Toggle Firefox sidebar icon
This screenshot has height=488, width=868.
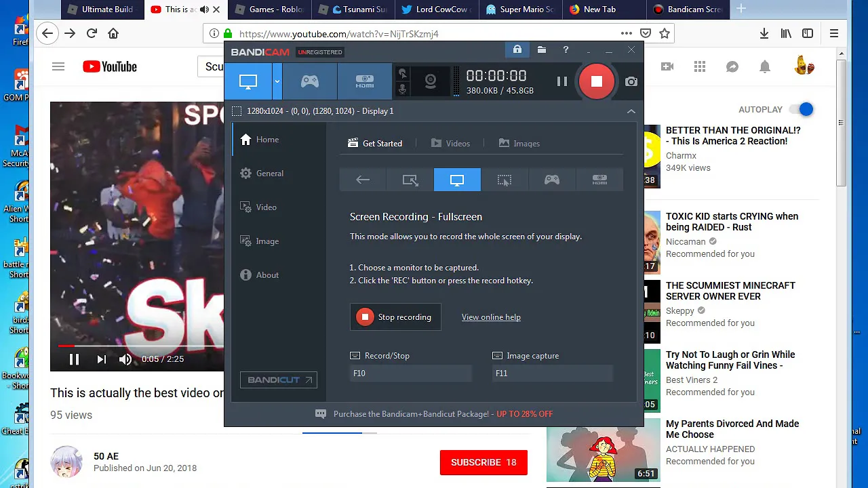tap(808, 33)
